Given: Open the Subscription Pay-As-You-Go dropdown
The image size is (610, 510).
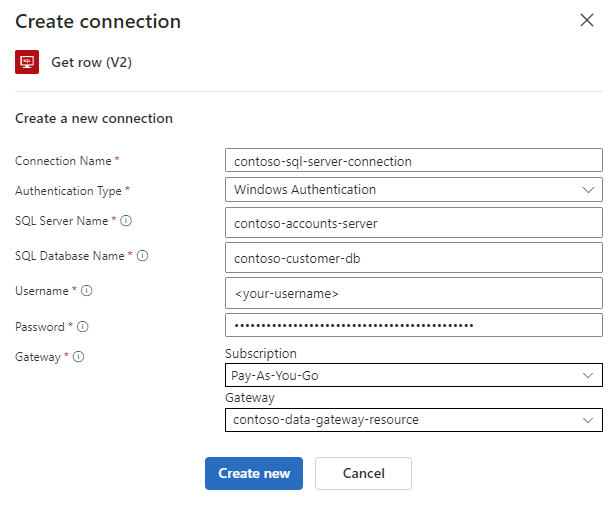Looking at the screenshot, I should coord(414,375).
